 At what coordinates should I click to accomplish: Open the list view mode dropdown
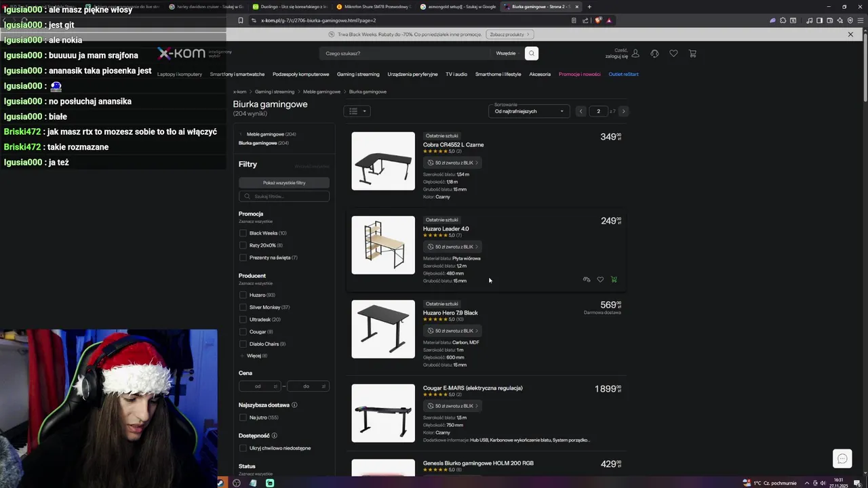click(x=357, y=111)
